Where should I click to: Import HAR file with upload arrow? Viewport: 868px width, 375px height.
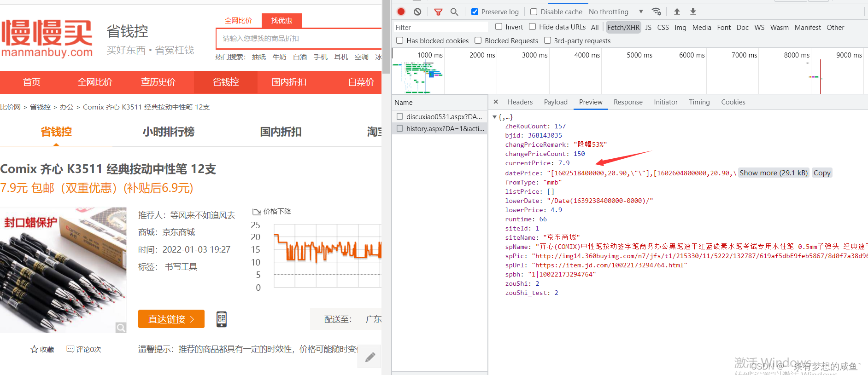pos(677,12)
